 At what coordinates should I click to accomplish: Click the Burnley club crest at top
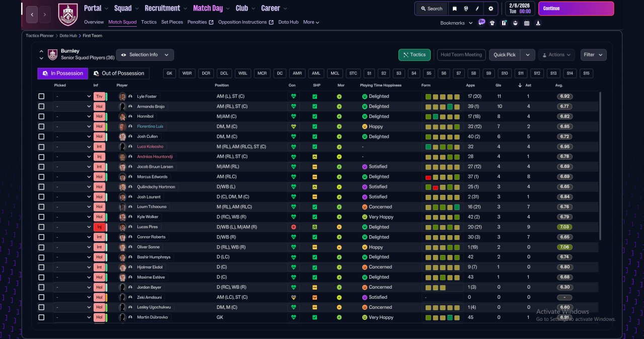pos(68,14)
